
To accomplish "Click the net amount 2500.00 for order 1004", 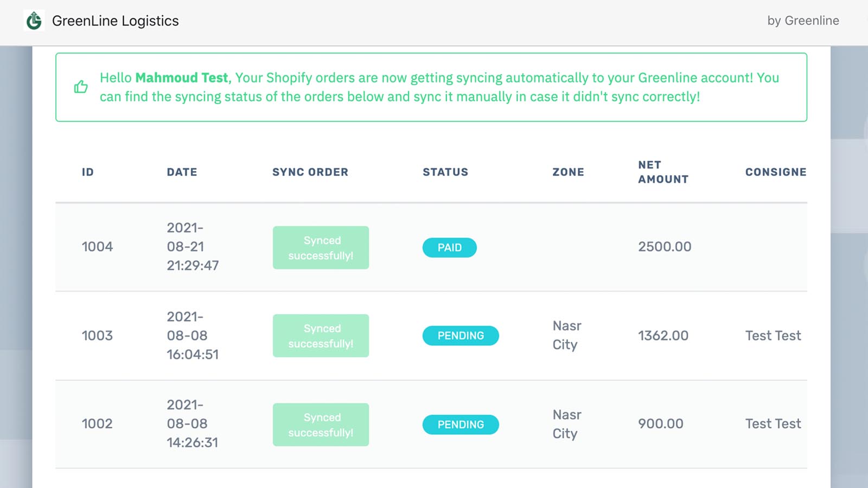I will 665,247.
